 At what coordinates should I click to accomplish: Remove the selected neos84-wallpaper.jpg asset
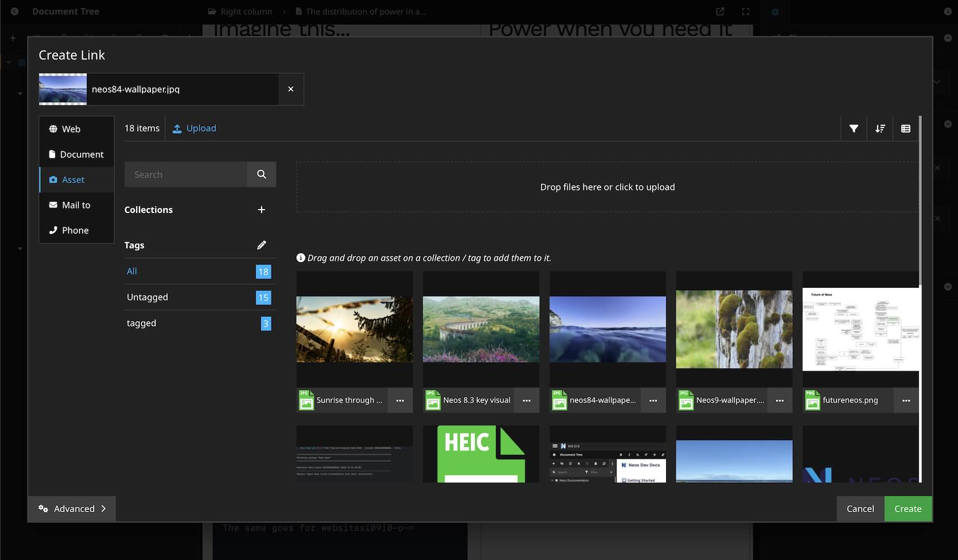click(291, 89)
